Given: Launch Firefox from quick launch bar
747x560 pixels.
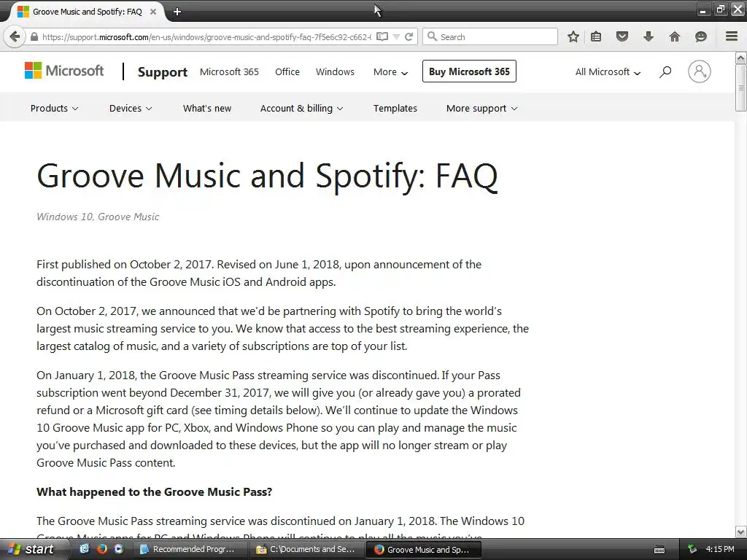Looking at the screenshot, I should click(101, 549).
